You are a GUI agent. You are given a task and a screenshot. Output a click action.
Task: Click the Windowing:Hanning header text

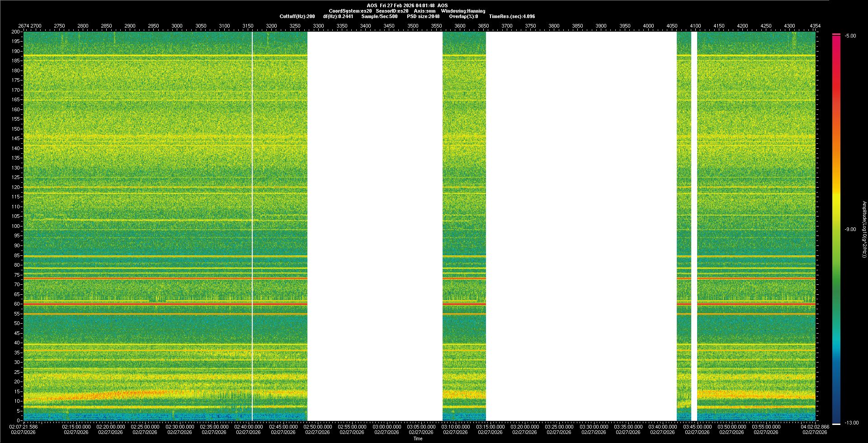(463, 11)
